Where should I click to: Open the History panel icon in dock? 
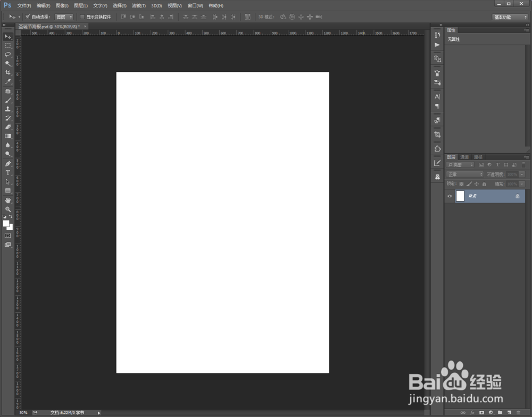click(437, 35)
